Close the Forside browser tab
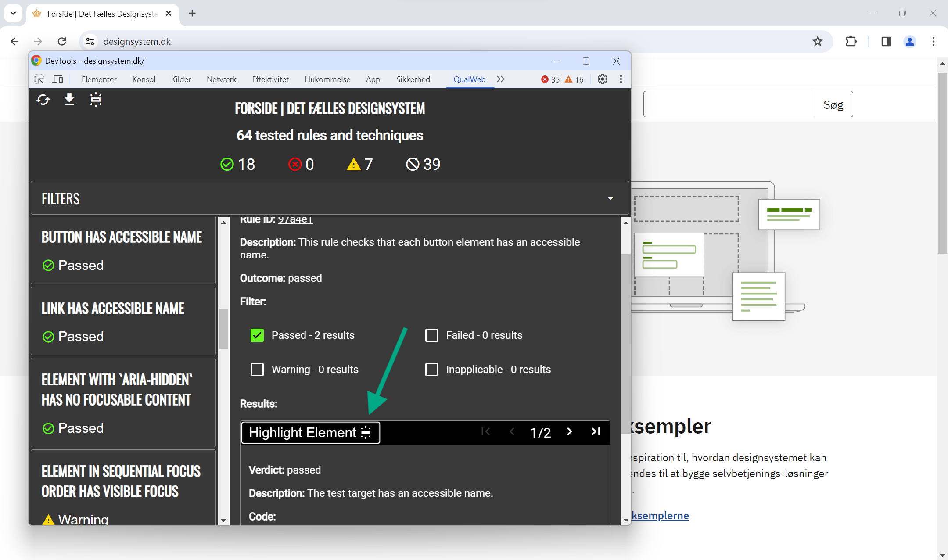Viewport: 948px width, 560px height. (x=169, y=14)
